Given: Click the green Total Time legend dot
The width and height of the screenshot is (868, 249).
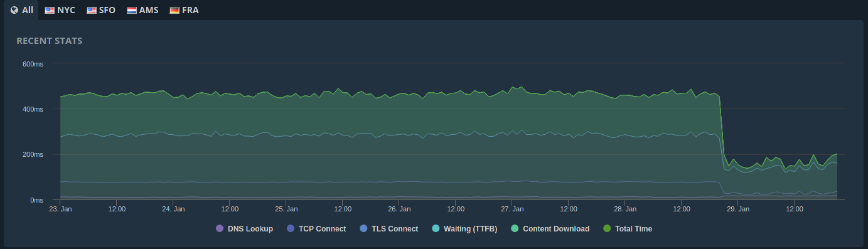Looking at the screenshot, I should (x=607, y=229).
